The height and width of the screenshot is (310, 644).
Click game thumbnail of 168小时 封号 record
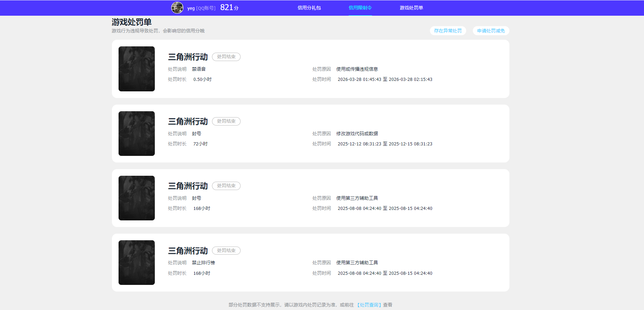(137, 198)
